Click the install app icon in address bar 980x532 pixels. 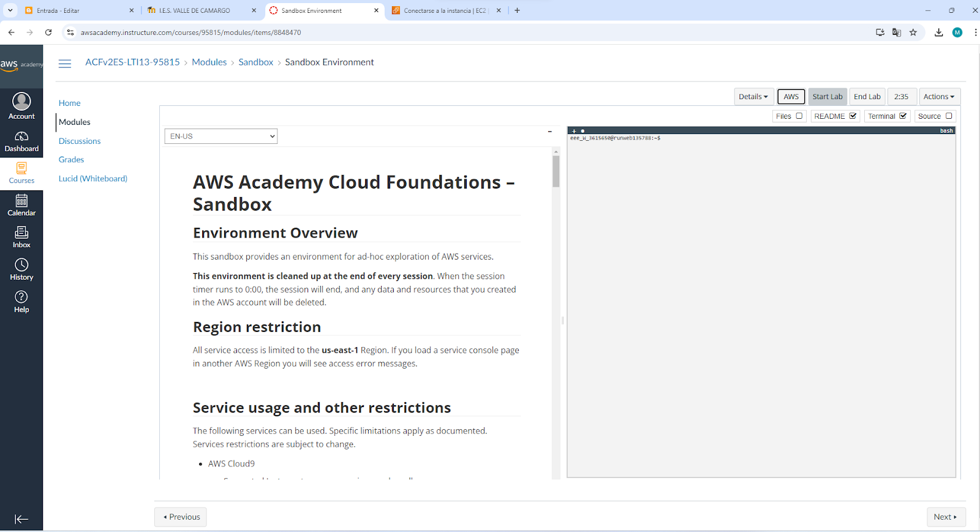point(880,32)
